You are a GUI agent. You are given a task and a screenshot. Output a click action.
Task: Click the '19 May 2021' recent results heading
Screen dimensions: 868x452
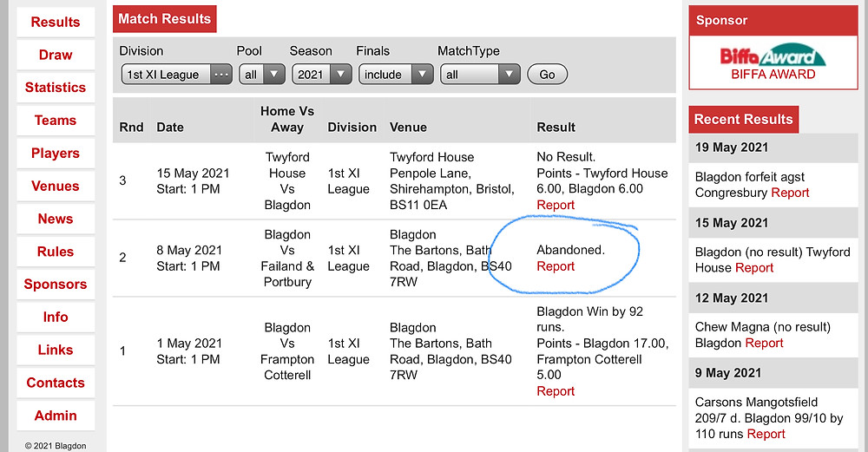tap(732, 147)
